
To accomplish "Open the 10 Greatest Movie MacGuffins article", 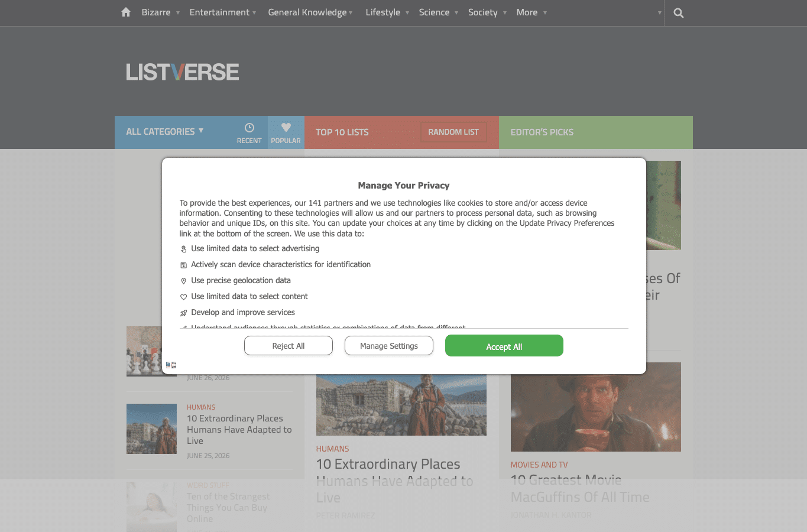I will coord(580,489).
